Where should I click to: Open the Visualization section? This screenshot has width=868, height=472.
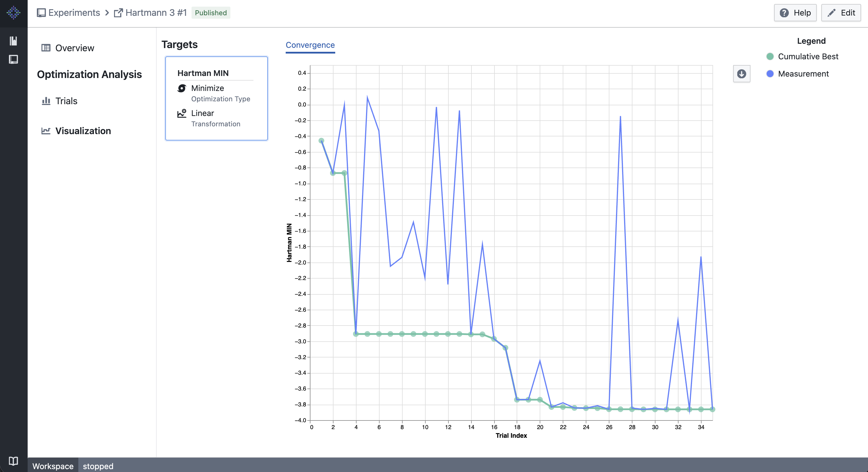point(83,131)
